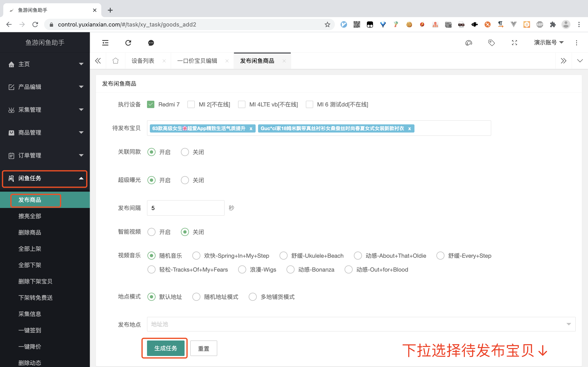The height and width of the screenshot is (367, 588).
Task: Uncheck the Redmi 7 device checkbox
Action: [x=151, y=104]
